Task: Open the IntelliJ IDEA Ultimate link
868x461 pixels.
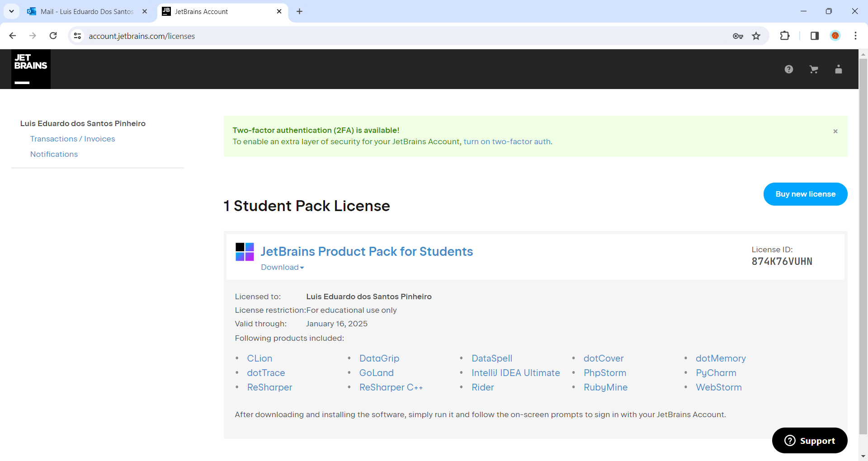Action: click(x=516, y=373)
